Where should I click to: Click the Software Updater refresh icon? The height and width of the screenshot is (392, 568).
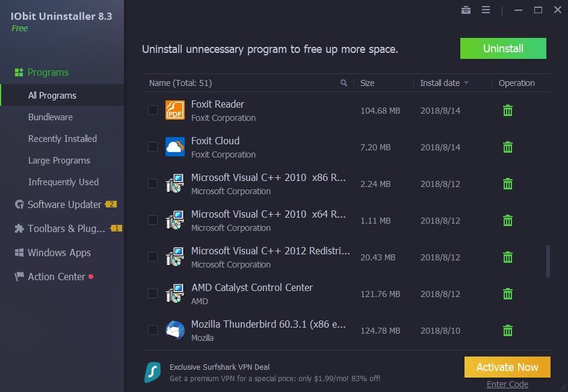tap(19, 204)
